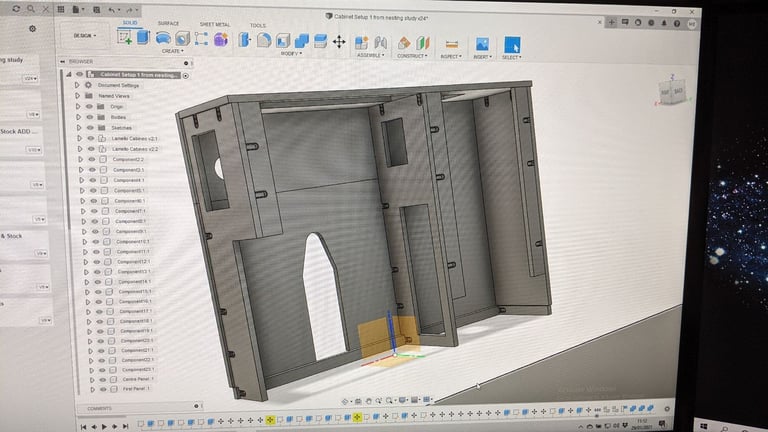
Task: Open the Design workspace dropdown
Action: click(85, 35)
